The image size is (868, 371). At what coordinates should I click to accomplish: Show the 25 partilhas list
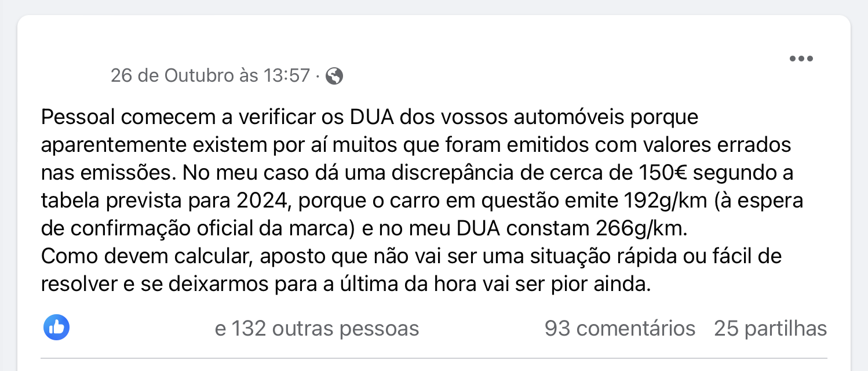point(770,329)
